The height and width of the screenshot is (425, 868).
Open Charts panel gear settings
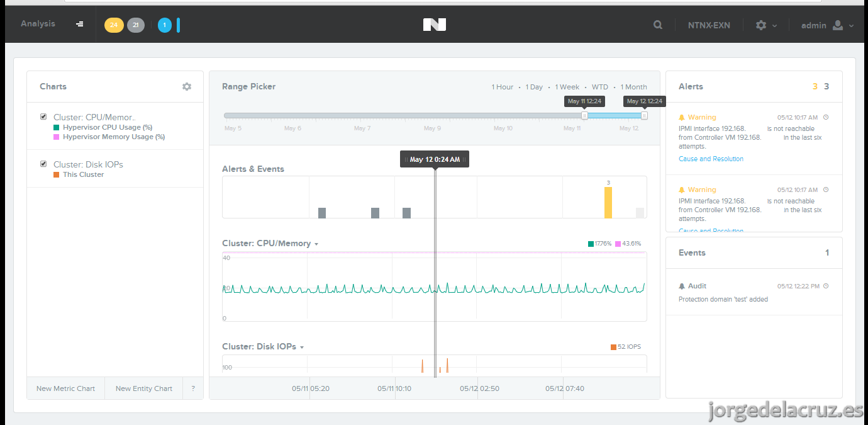tap(187, 86)
